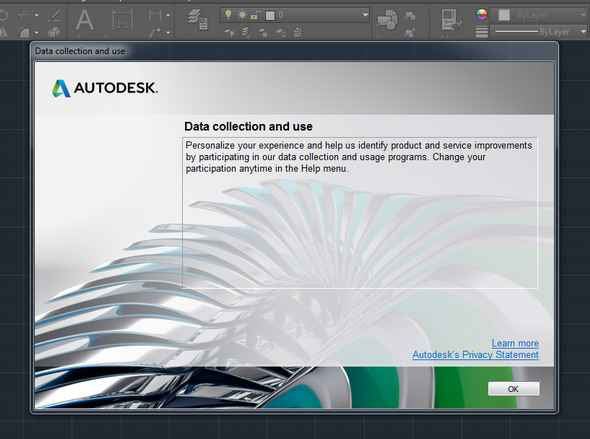The width and height of the screenshot is (590, 439).
Task: Open the Learn more link
Action: (x=515, y=343)
